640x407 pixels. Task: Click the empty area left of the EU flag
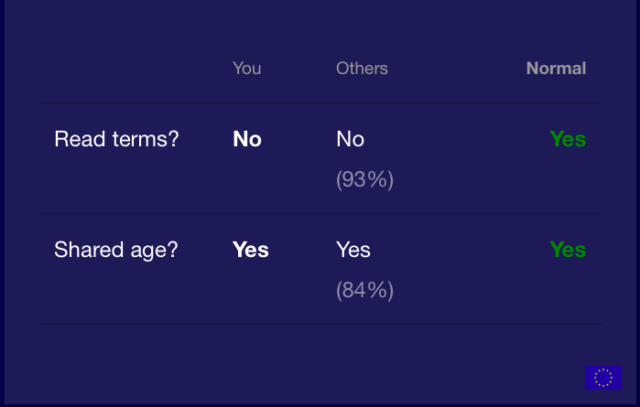coord(300,377)
